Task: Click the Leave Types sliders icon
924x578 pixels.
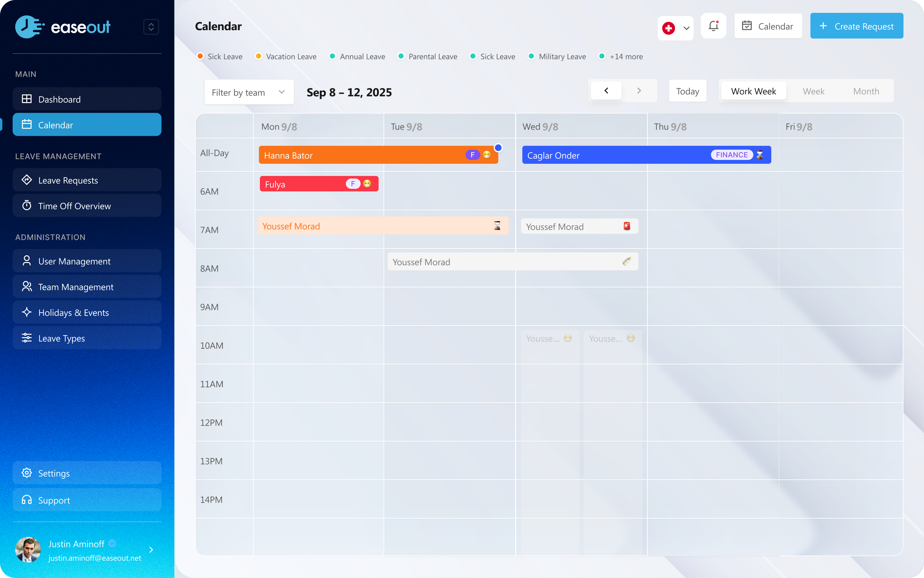Action: tap(26, 338)
